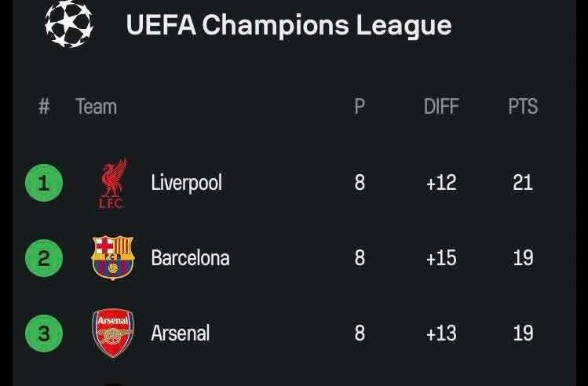
Task: Click the Arsenal club crest
Action: tap(113, 333)
